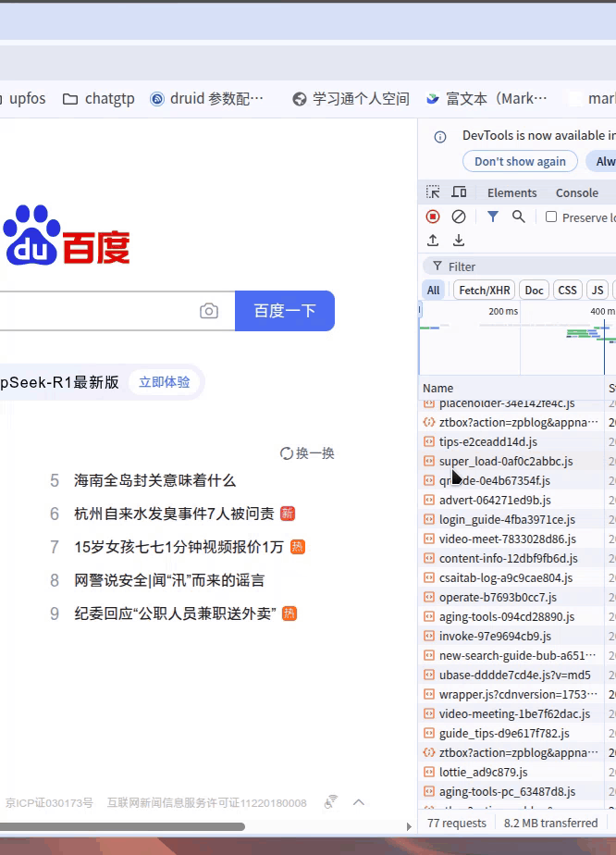This screenshot has height=855, width=616.
Task: Select request new-search-guide-bub-a651
Action: (511, 655)
